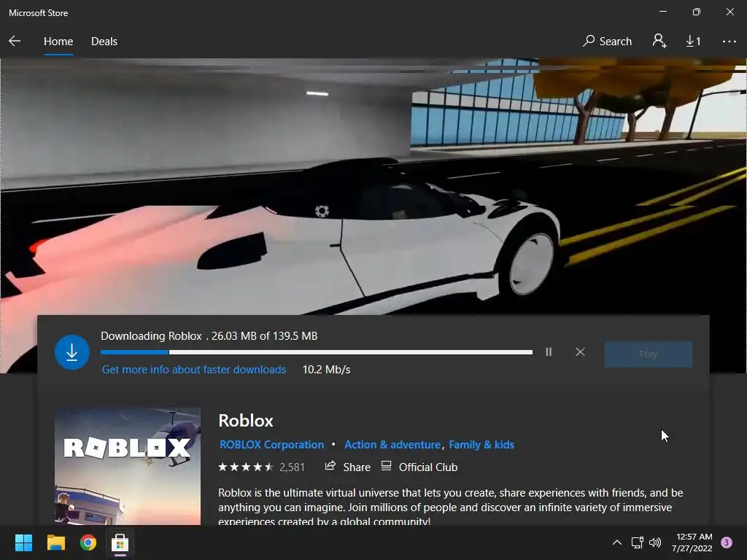Switch to the Deals tab

tap(104, 42)
